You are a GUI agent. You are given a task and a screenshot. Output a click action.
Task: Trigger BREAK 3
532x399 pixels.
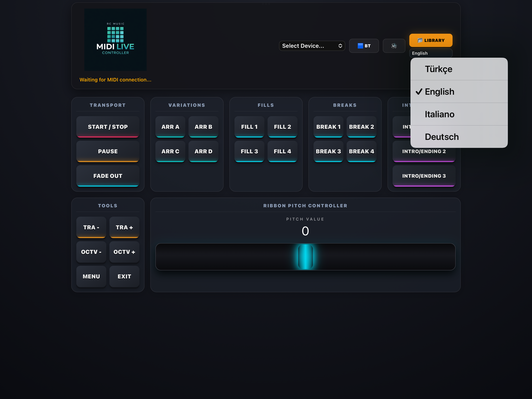pyautogui.click(x=328, y=151)
